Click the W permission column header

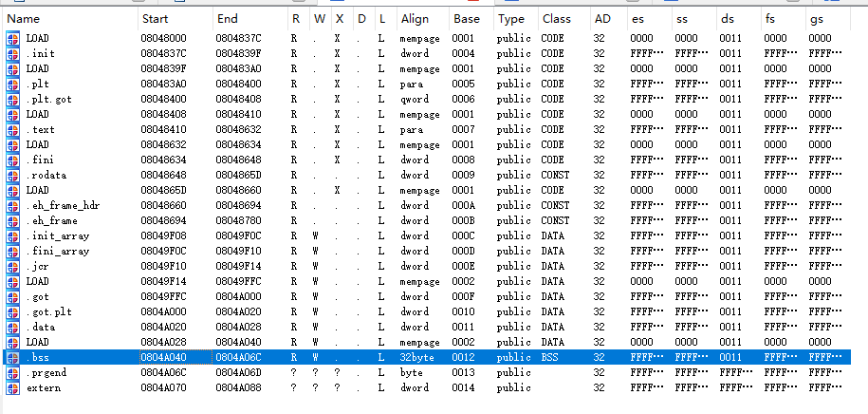pyautogui.click(x=320, y=19)
